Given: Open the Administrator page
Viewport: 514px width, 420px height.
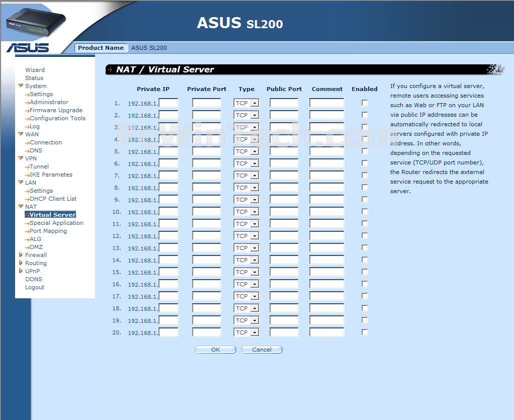Looking at the screenshot, I should coord(49,102).
